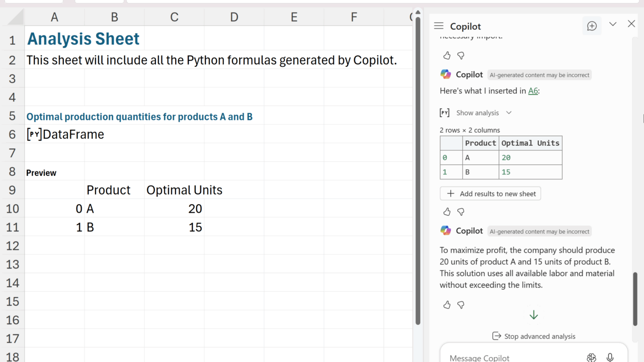Click the brain icon in message box
Screen dimensions: 644x362
[591, 357]
